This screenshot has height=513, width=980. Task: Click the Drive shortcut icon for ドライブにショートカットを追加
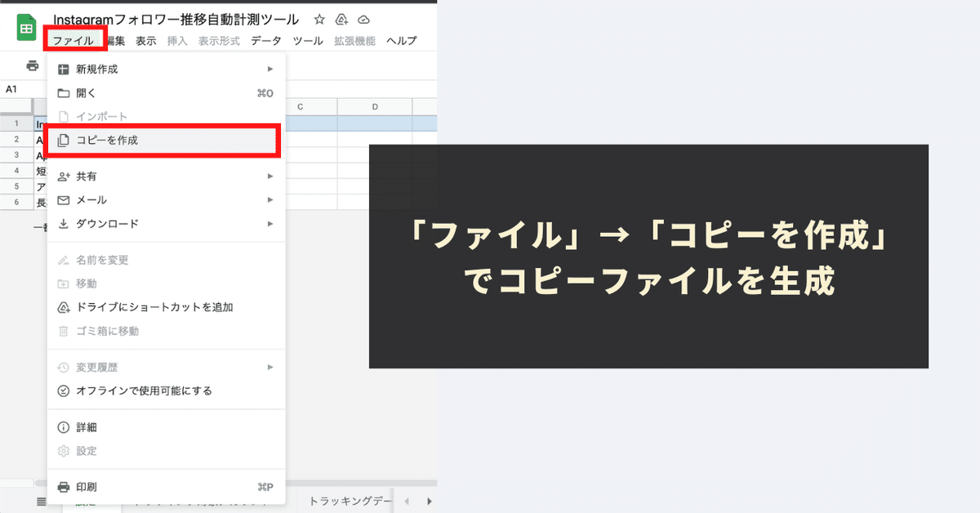64,307
